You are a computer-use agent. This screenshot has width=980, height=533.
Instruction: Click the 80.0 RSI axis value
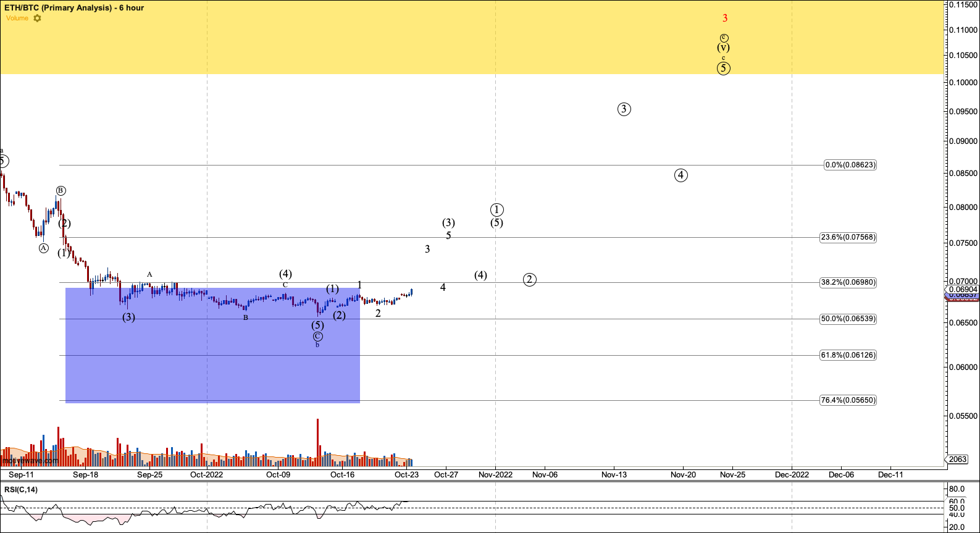pos(957,489)
